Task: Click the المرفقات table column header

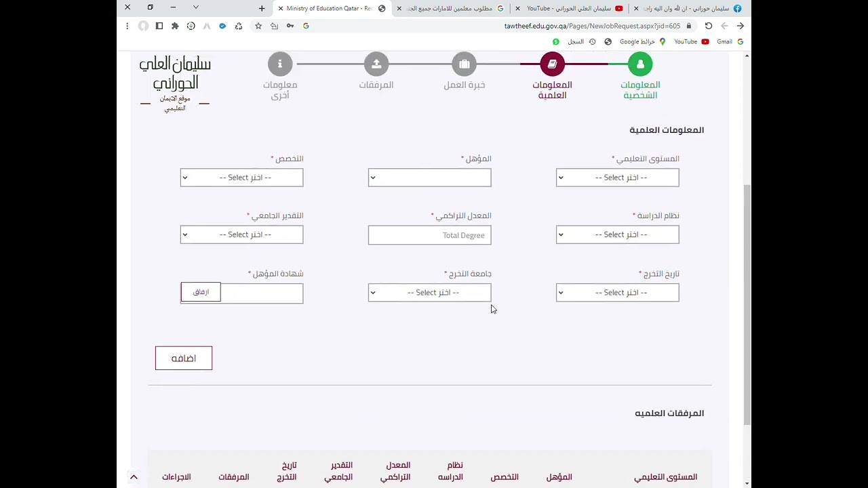Action: 234,477
